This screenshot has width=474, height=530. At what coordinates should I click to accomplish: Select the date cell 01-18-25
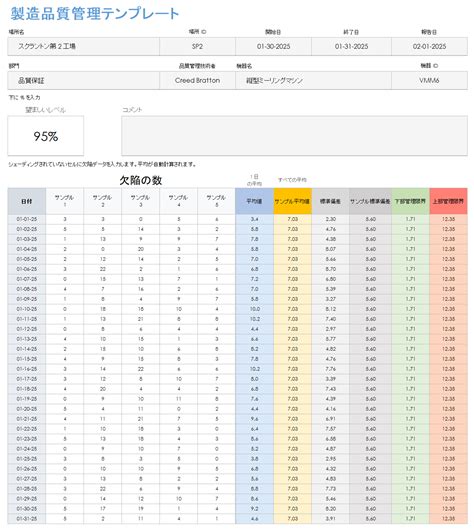click(27, 389)
